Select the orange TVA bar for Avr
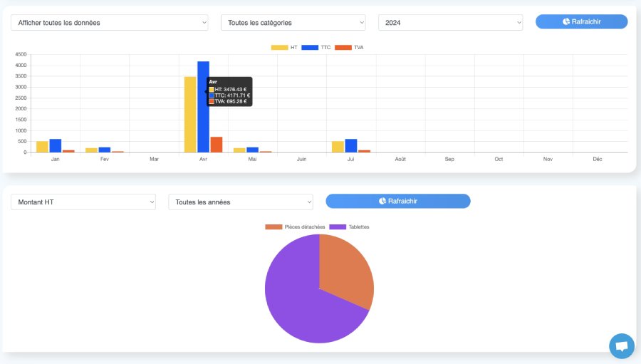 point(217,145)
